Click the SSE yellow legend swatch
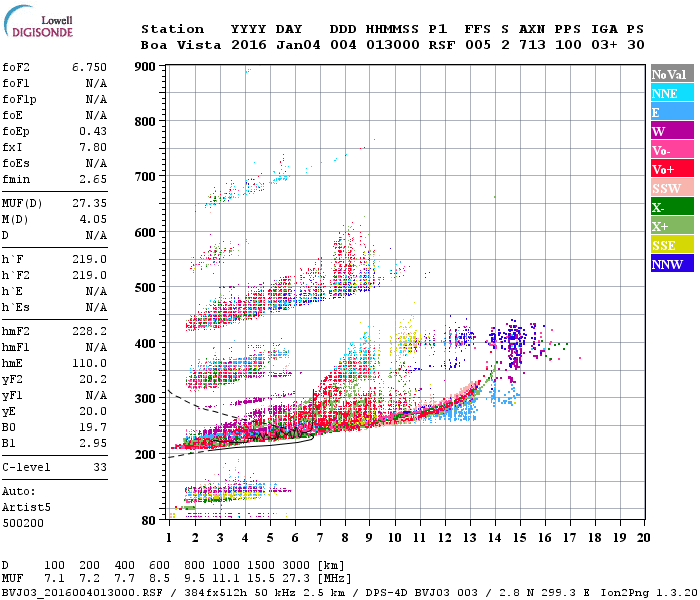Viewport: 700px width, 600px height. coord(672,245)
